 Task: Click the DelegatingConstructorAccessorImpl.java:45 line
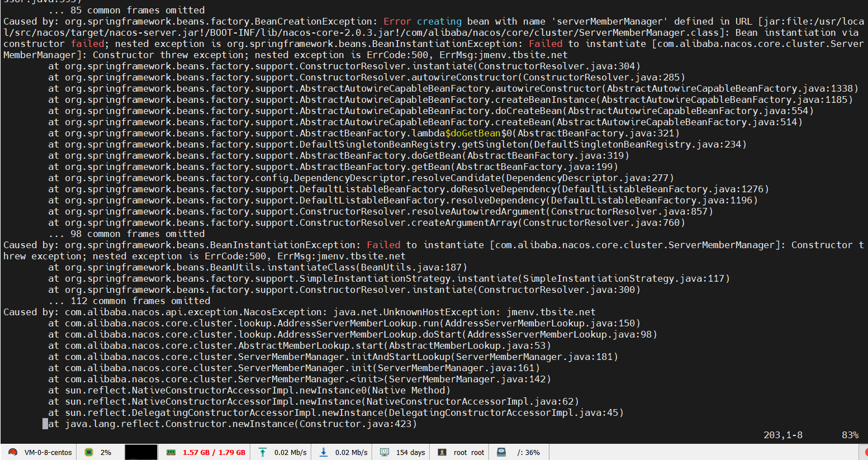336,412
